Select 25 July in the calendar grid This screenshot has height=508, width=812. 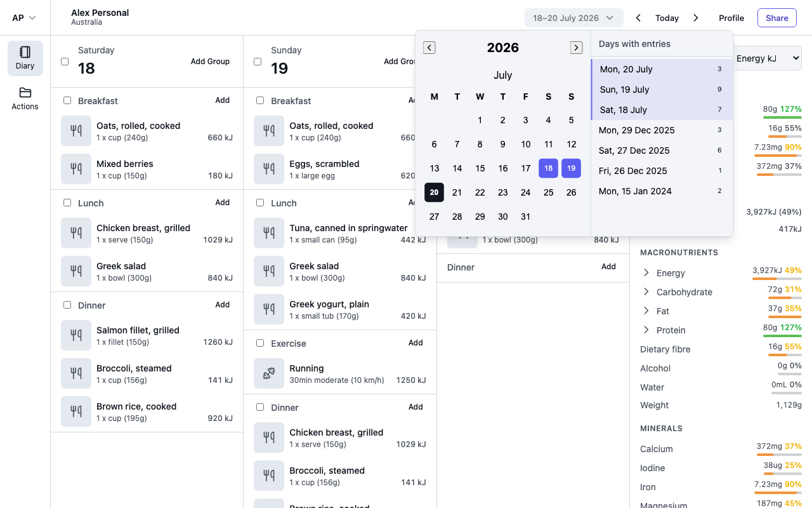click(548, 192)
